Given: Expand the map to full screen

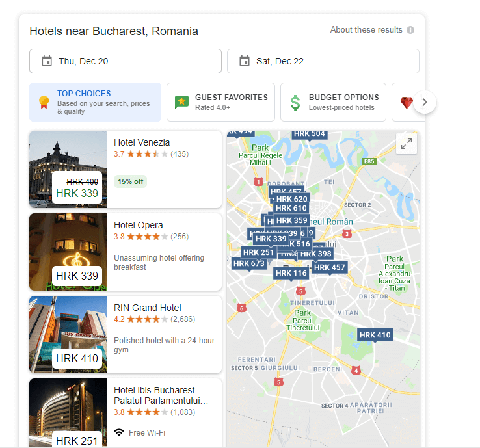Looking at the screenshot, I should pos(407,144).
